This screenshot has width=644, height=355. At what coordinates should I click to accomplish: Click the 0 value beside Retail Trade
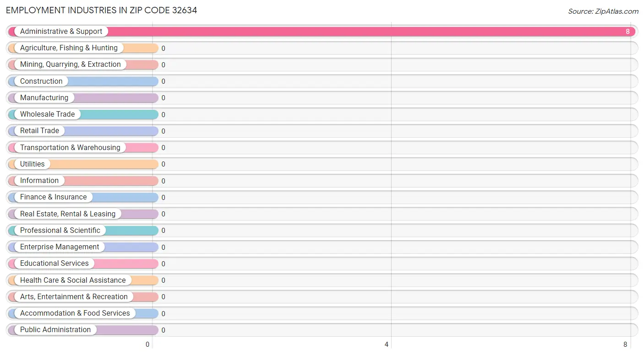click(163, 131)
